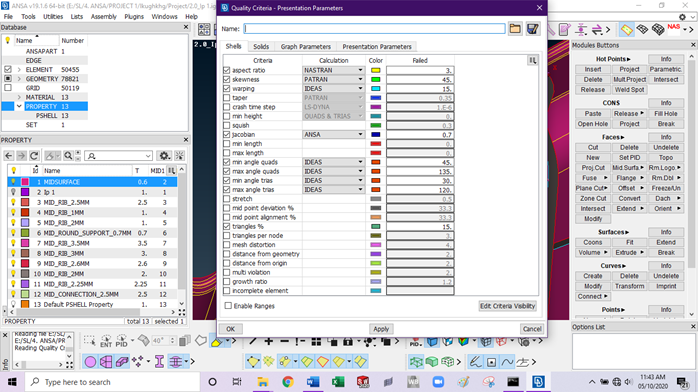The image size is (698, 392).
Task: Uncheck the skewness criteria checkbox
Action: pos(227,80)
